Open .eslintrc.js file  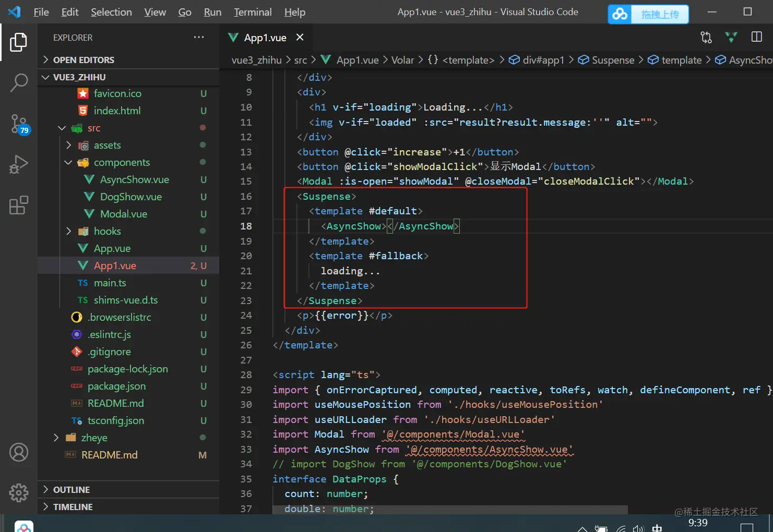point(128,334)
